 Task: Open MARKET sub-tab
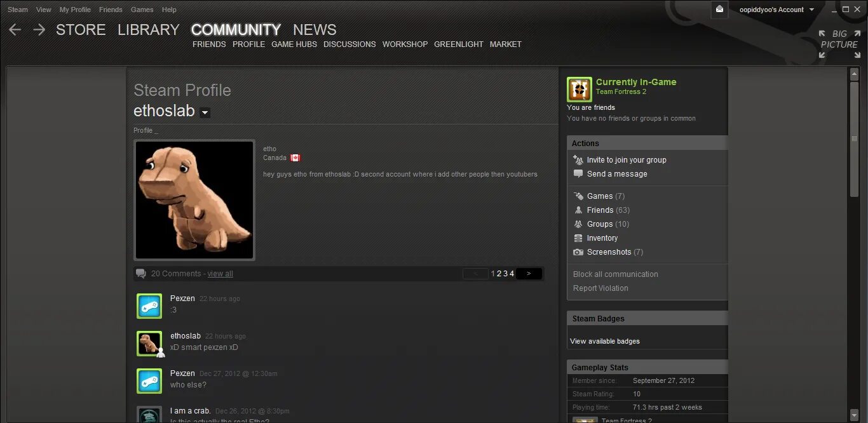[506, 44]
